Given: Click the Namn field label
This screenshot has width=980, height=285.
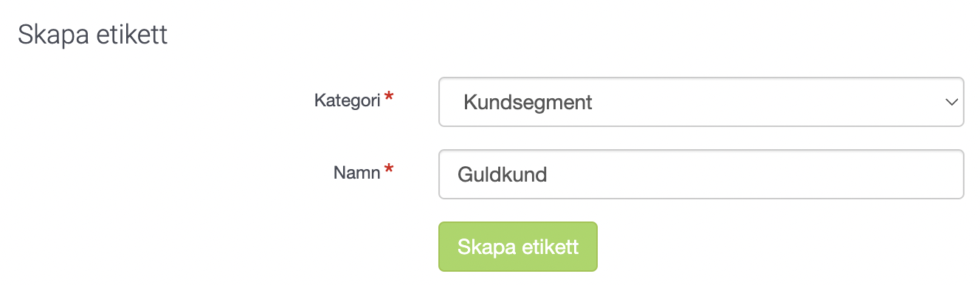Looking at the screenshot, I should [x=357, y=172].
